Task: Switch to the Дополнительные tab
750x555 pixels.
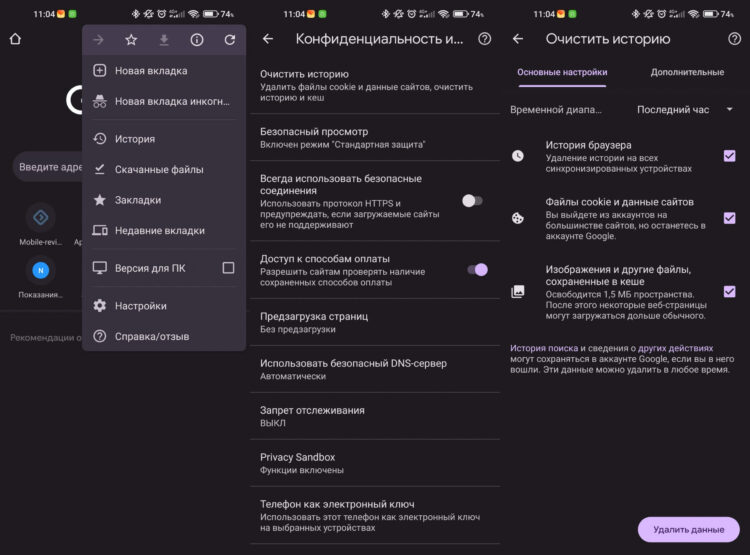Action: [x=687, y=73]
